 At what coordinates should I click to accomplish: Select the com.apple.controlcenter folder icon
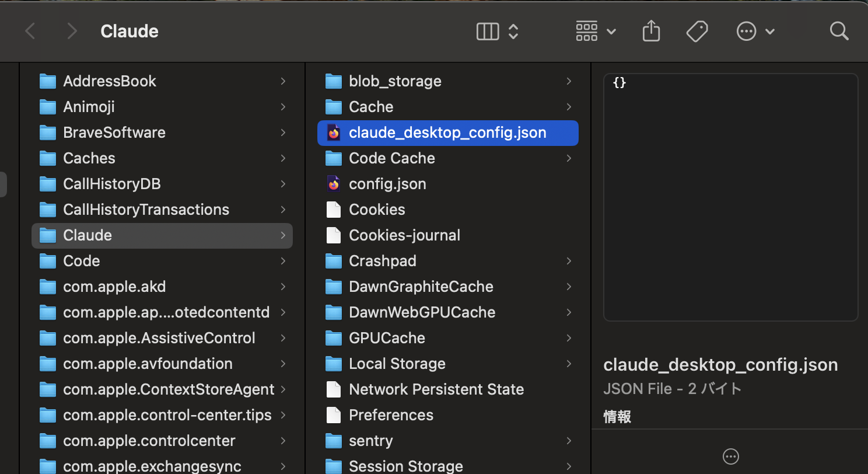[x=48, y=441]
